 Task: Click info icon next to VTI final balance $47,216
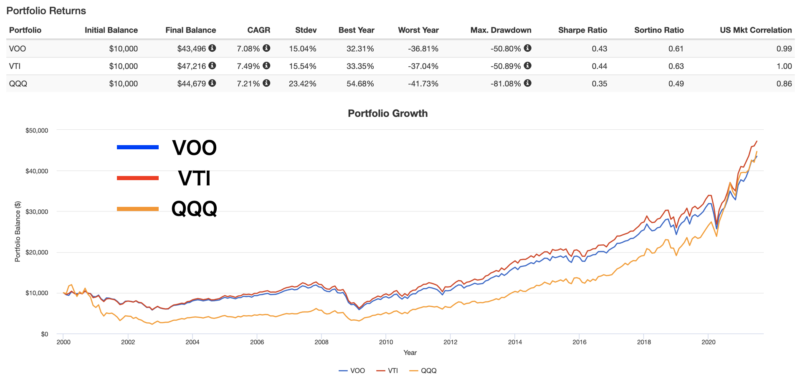(212, 66)
